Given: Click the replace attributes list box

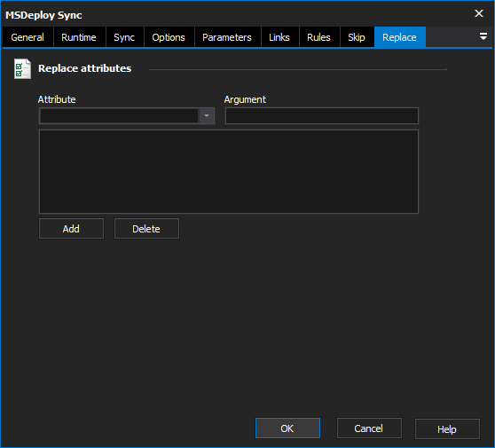Looking at the screenshot, I should point(229,171).
